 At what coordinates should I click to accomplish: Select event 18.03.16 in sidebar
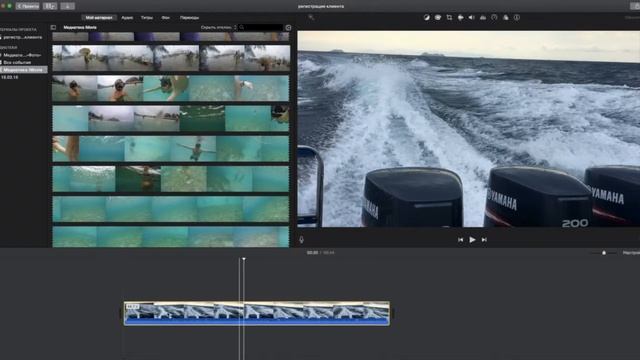coord(10,77)
